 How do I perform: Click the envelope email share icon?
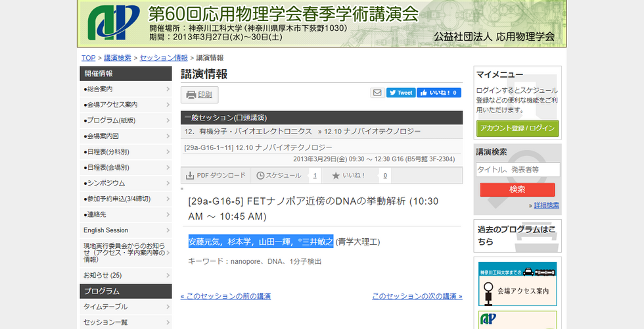click(377, 93)
